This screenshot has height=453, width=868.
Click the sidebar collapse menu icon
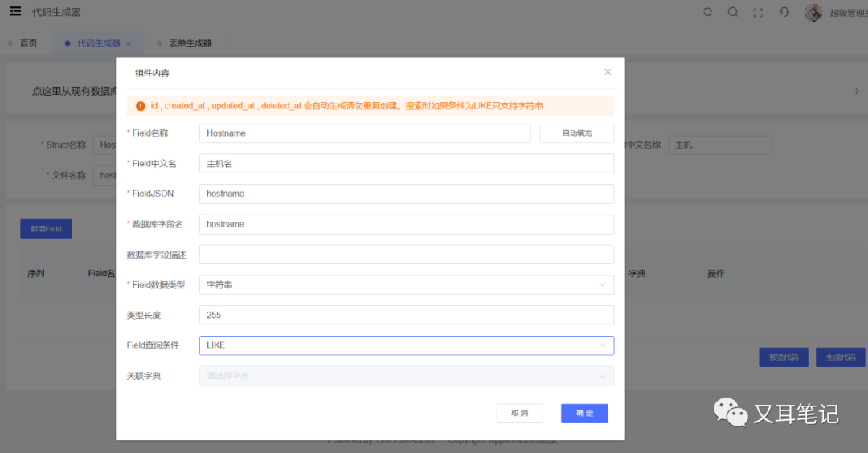[15, 12]
